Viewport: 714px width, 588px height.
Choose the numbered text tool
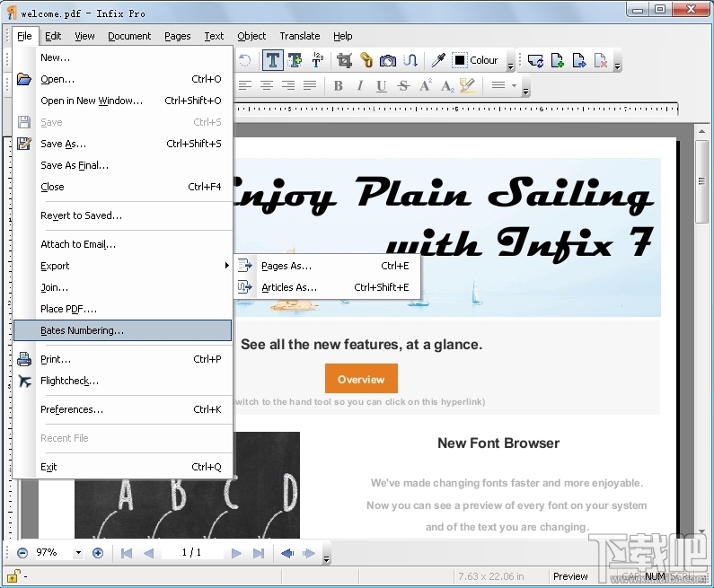click(x=317, y=60)
